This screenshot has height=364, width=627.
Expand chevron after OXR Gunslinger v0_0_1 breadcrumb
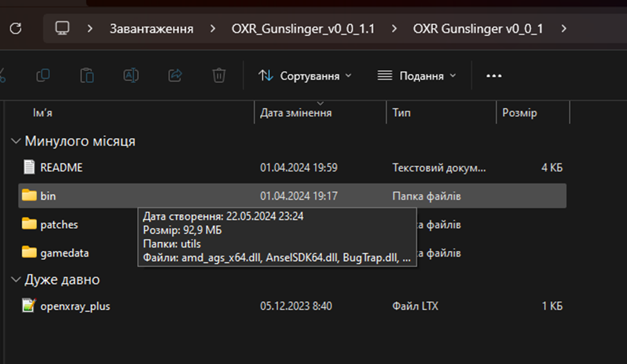pyautogui.click(x=564, y=29)
